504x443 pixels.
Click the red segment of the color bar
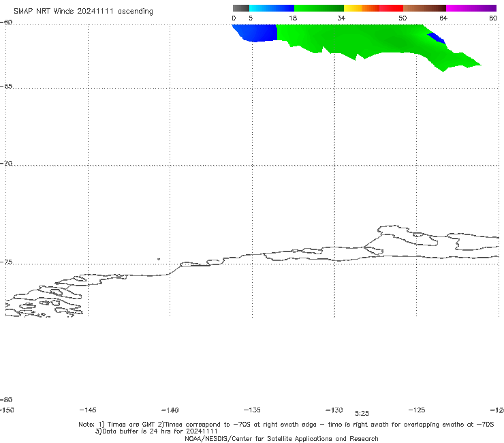(391, 8)
